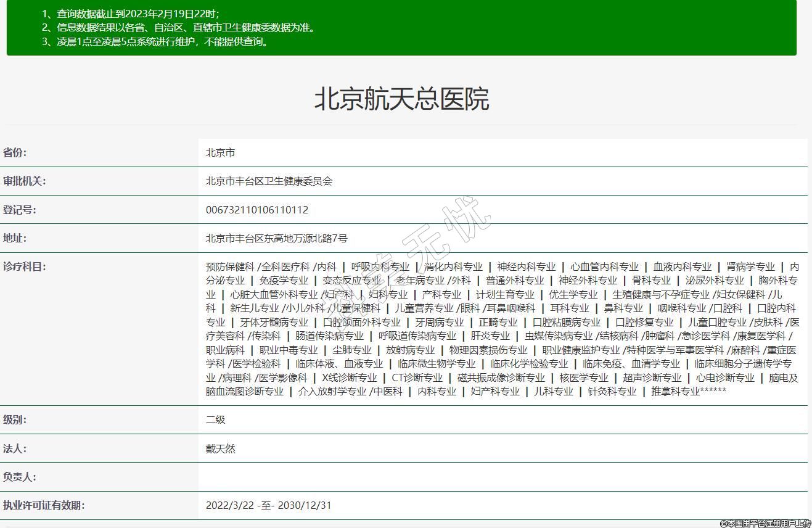Click 推拿科专业 at the end of departments
This screenshot has height=528, width=812.
click(675, 391)
